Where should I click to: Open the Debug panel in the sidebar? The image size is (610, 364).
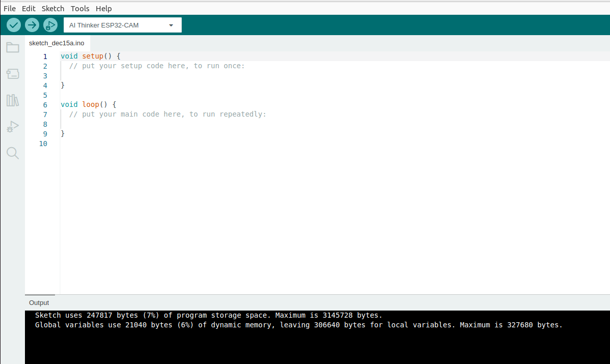pos(12,127)
